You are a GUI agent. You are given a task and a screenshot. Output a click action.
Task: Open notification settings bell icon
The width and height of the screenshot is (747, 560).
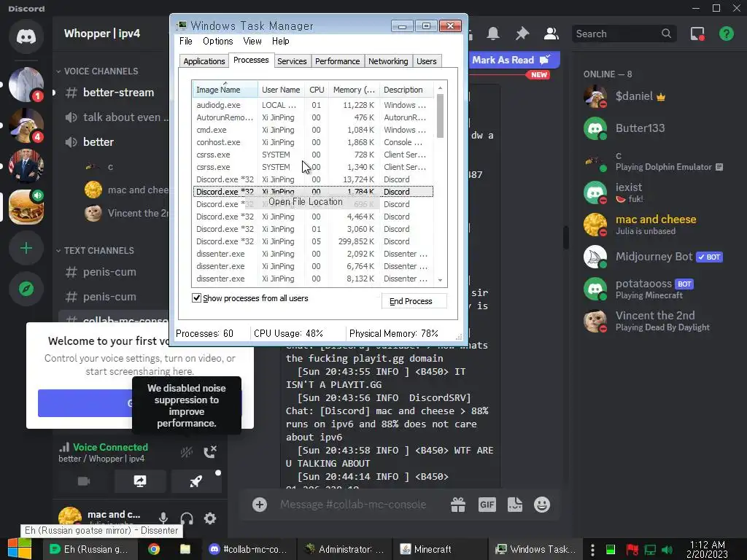tap(493, 34)
